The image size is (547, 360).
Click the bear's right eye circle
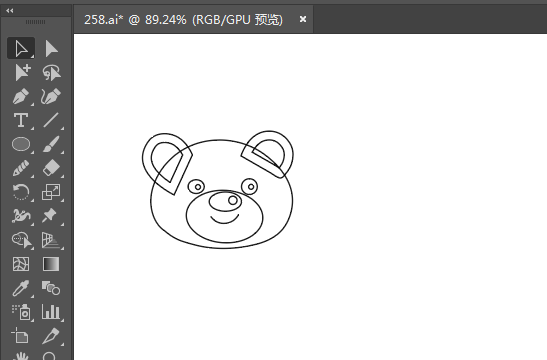tap(249, 186)
